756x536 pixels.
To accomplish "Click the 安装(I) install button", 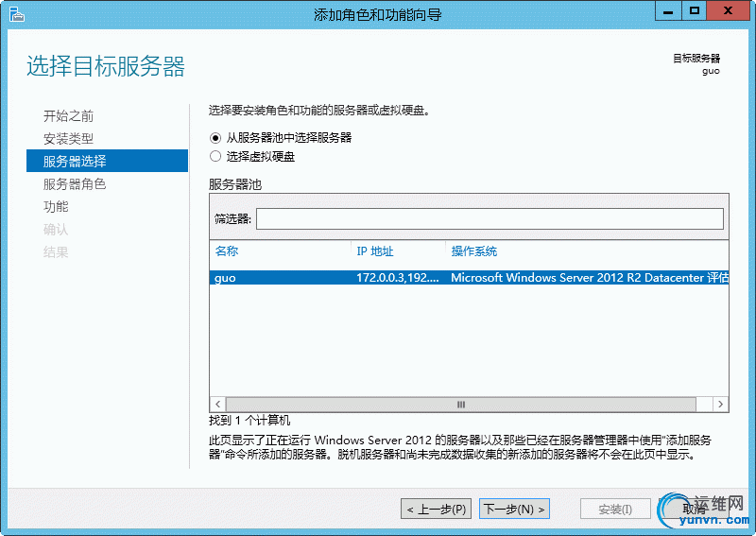I will [615, 509].
